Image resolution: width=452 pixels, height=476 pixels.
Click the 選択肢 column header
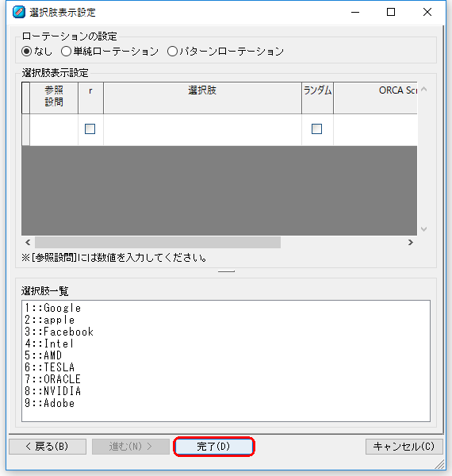pos(202,98)
